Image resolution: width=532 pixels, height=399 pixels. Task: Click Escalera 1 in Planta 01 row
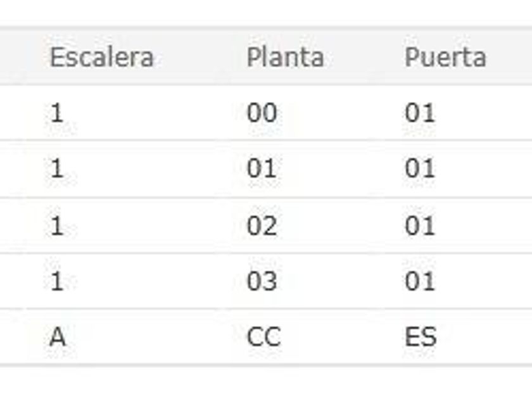[57, 169]
